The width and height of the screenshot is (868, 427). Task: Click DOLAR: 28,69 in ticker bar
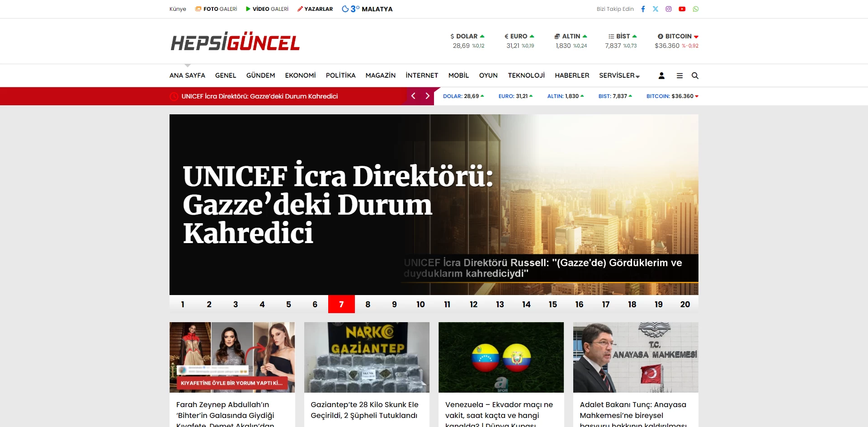point(463,96)
